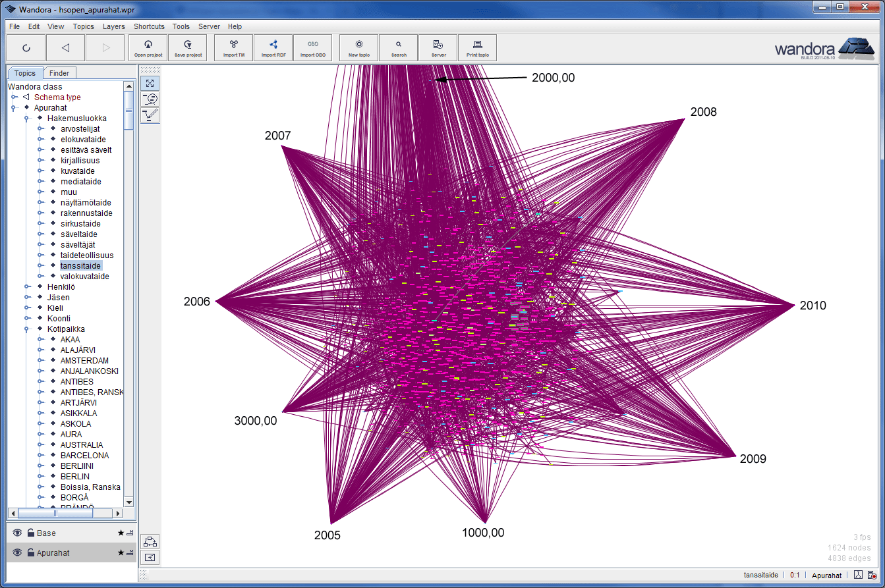This screenshot has height=588, width=885.
Task: Open the Layers menu
Action: pos(113,26)
